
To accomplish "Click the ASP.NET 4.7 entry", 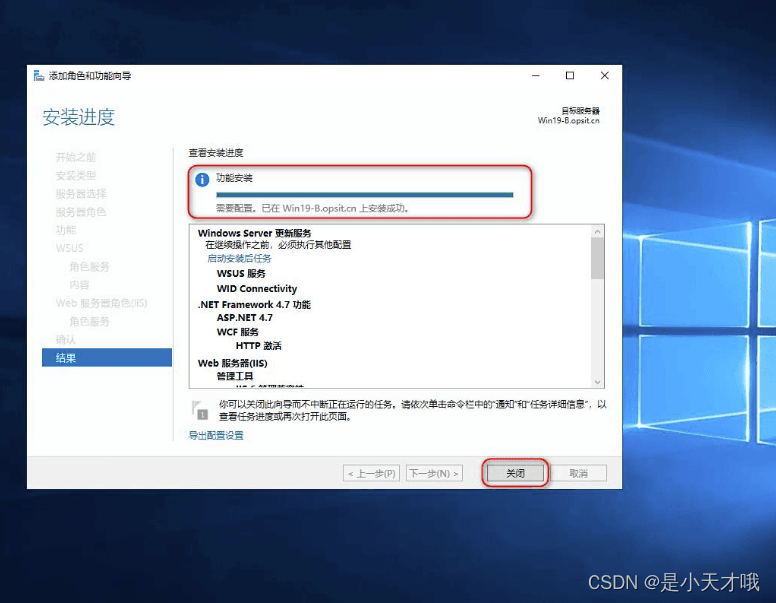I will [x=244, y=318].
